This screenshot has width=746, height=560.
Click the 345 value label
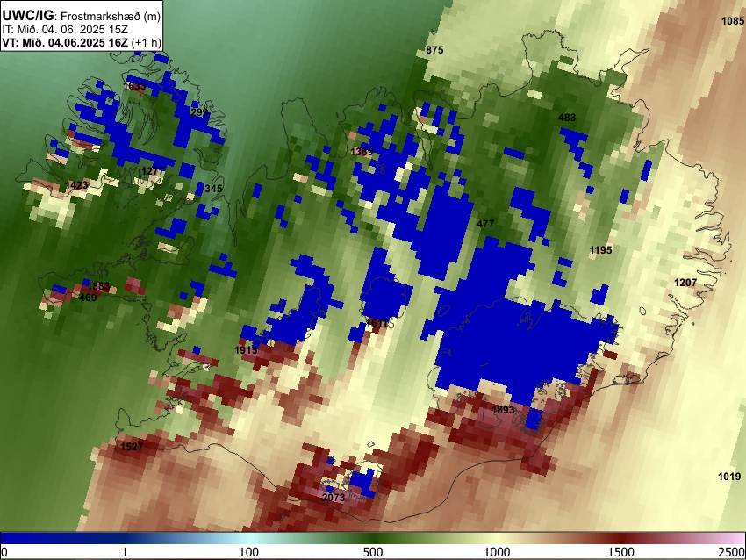pos(213,189)
